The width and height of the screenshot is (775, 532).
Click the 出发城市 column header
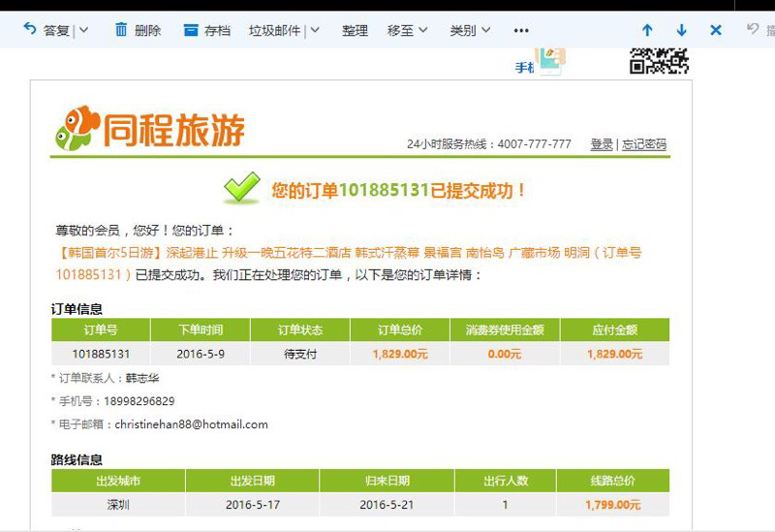pos(118,481)
